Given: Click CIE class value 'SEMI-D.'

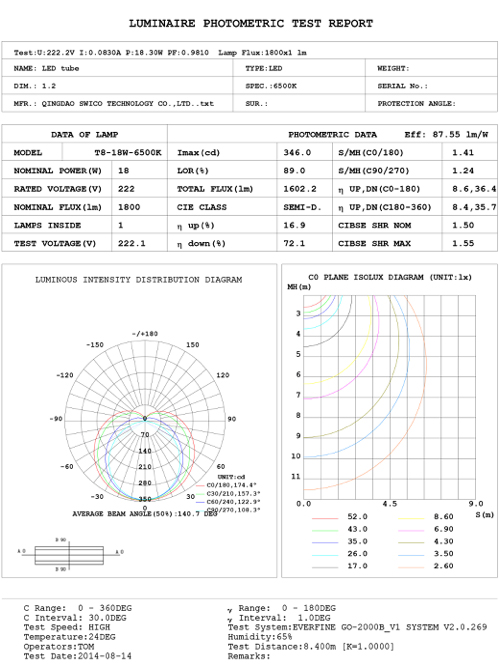Looking at the screenshot, I should tap(302, 207).
